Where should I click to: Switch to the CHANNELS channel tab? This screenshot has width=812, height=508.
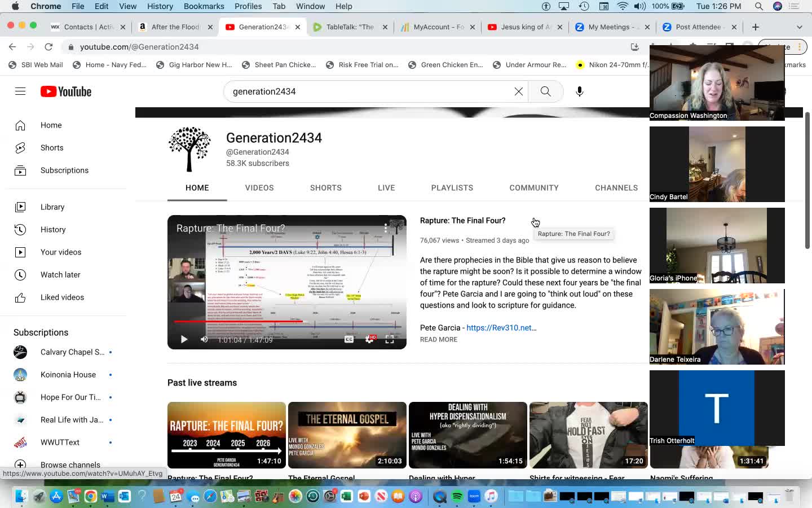point(616,188)
